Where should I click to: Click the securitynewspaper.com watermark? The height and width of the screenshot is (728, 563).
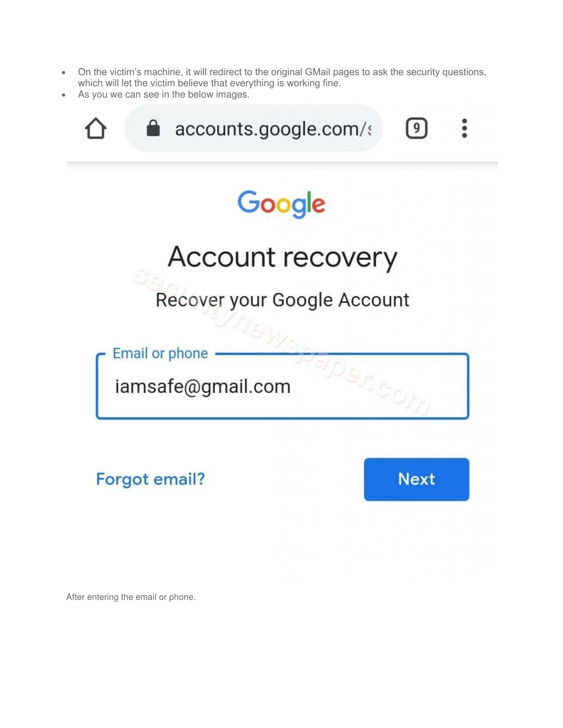point(282,341)
